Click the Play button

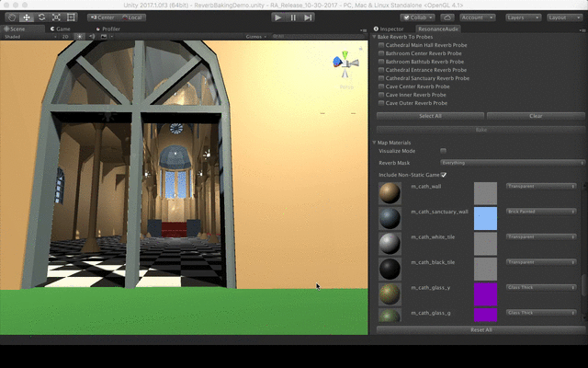(x=277, y=17)
